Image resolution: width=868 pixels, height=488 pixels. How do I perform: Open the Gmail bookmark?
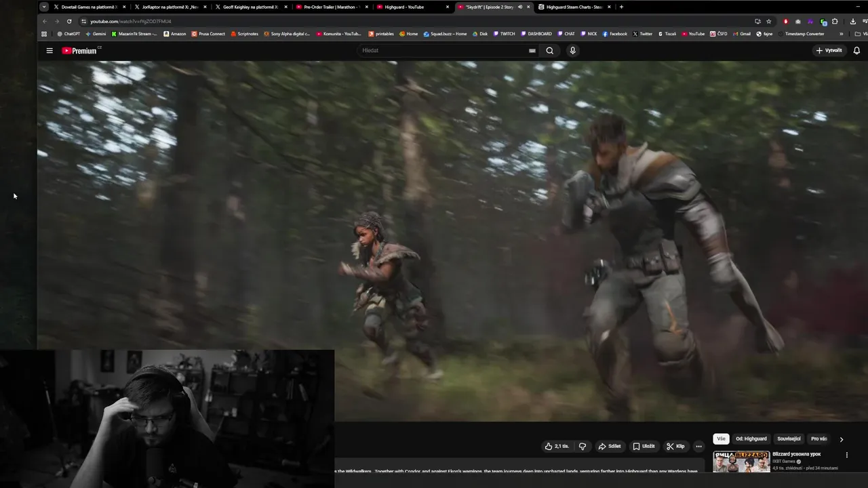(742, 34)
